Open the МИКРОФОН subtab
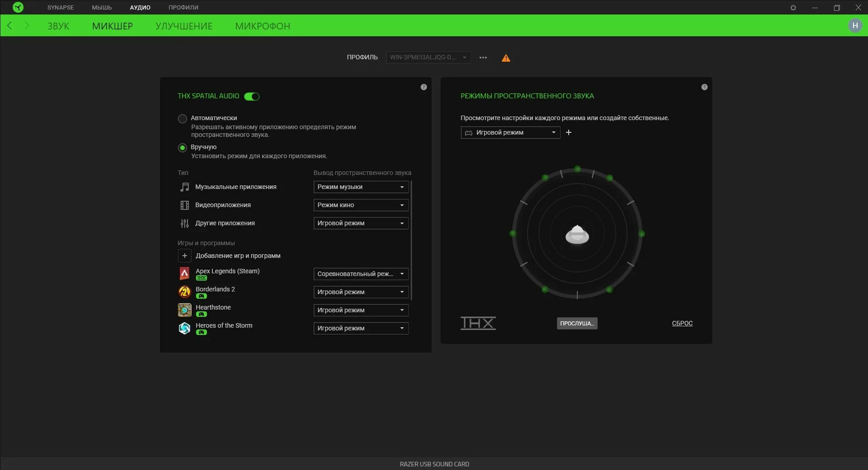The height and width of the screenshot is (470, 868). (263, 26)
